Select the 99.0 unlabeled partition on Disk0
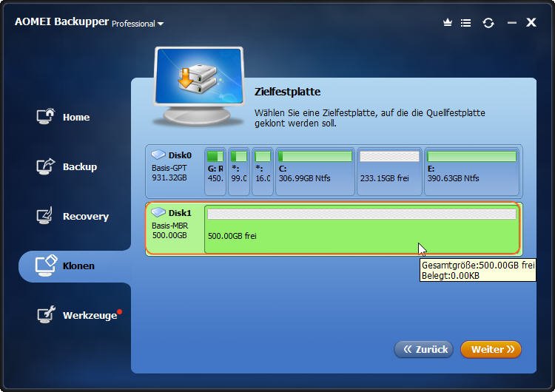This screenshot has height=392, width=555. tap(239, 172)
